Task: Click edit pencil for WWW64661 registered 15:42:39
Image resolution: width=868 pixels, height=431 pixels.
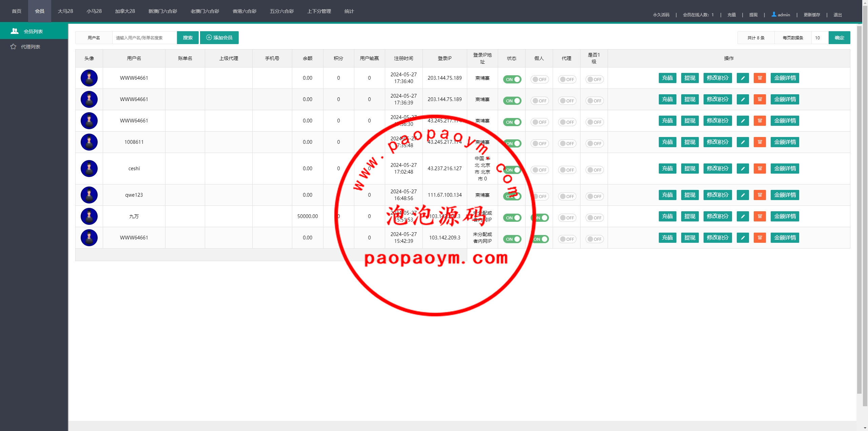Action: pyautogui.click(x=743, y=238)
